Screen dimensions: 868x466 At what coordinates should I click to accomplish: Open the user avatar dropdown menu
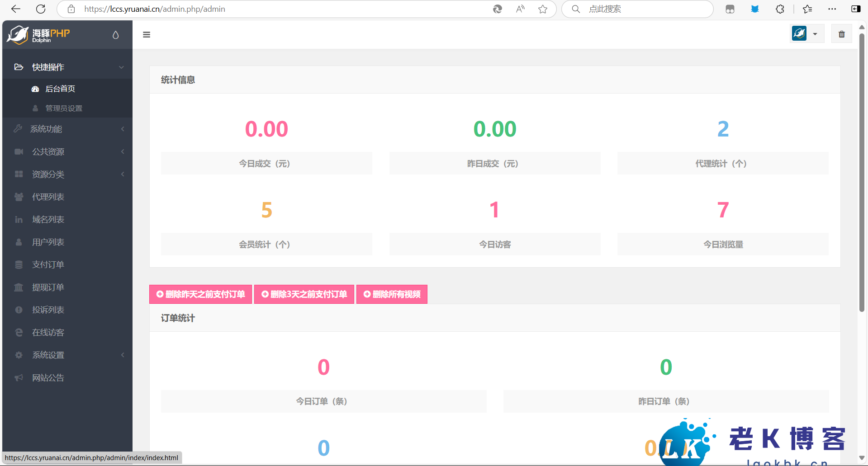[806, 34]
